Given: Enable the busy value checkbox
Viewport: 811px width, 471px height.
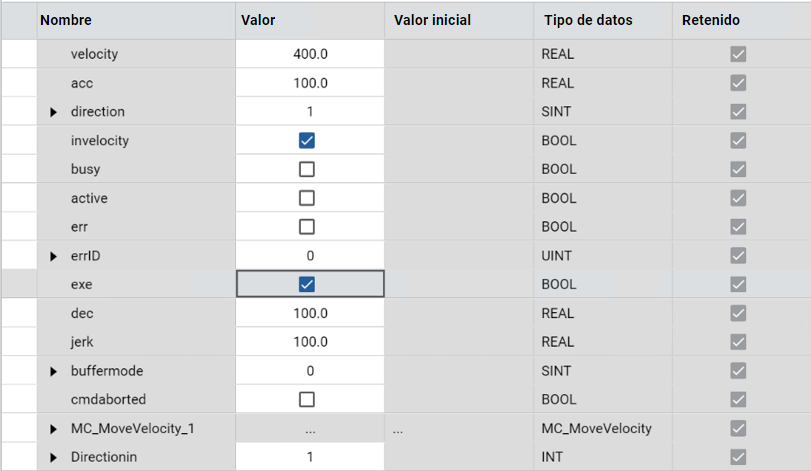Looking at the screenshot, I should (307, 169).
